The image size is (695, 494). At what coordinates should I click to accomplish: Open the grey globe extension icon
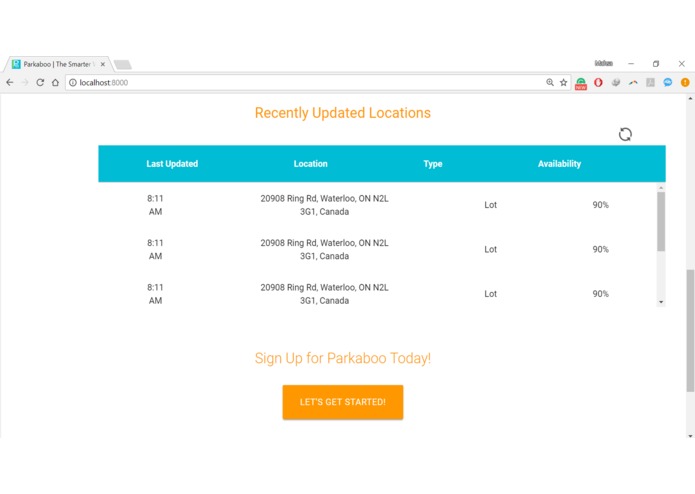[616, 82]
